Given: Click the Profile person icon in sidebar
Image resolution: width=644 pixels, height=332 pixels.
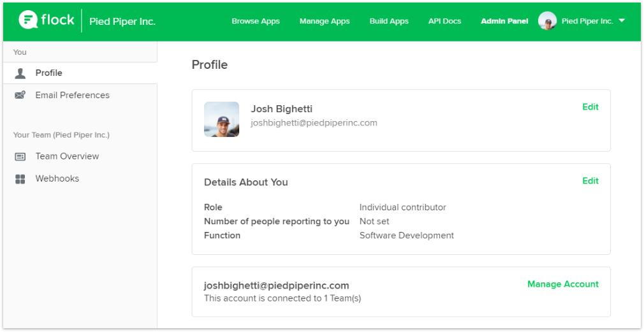Looking at the screenshot, I should 20,73.
